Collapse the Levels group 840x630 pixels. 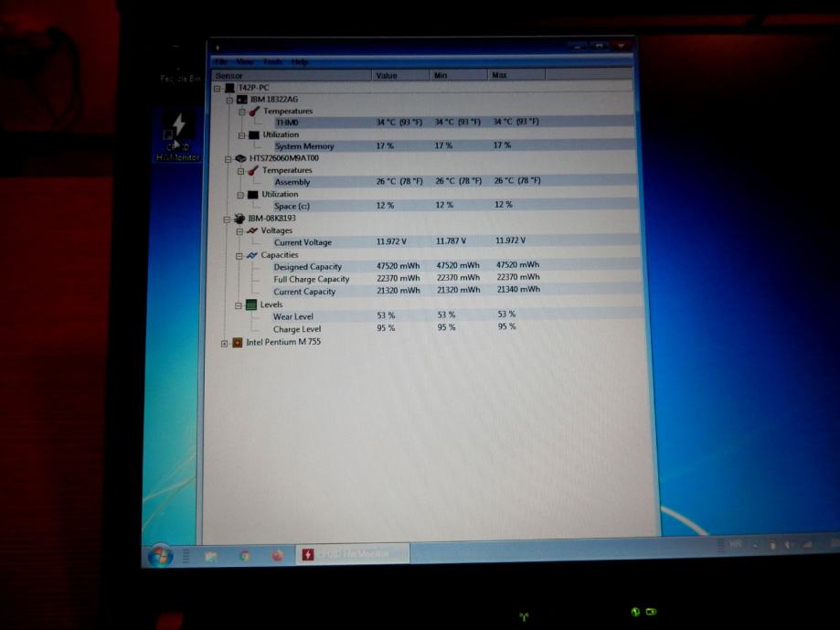coord(239,305)
